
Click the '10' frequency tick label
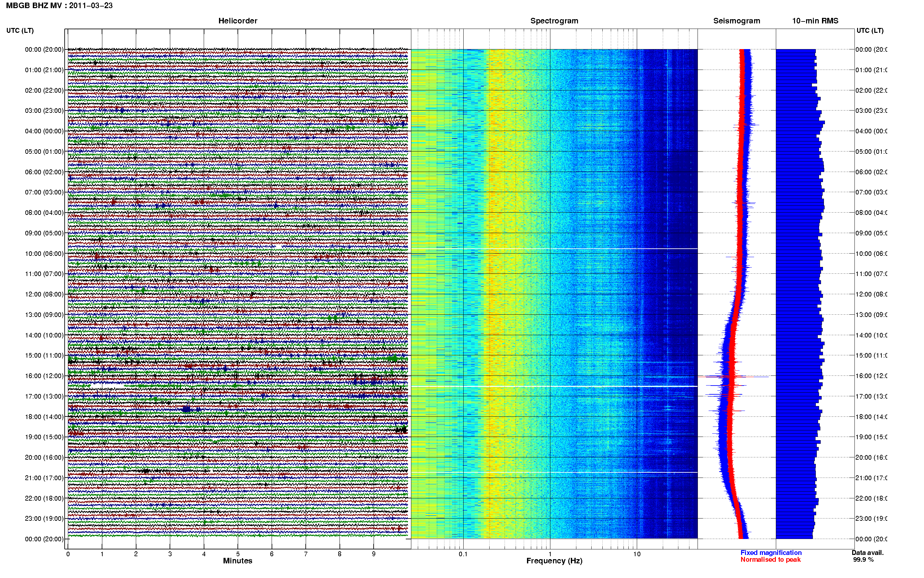click(637, 554)
